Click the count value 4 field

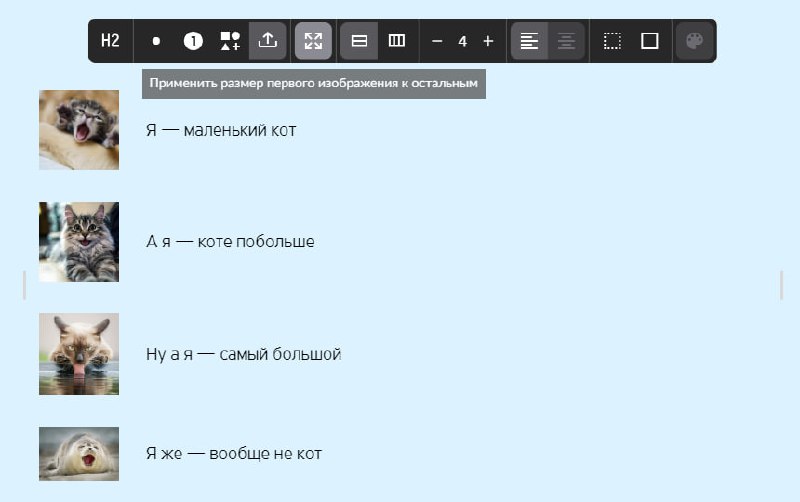pyautogui.click(x=463, y=41)
